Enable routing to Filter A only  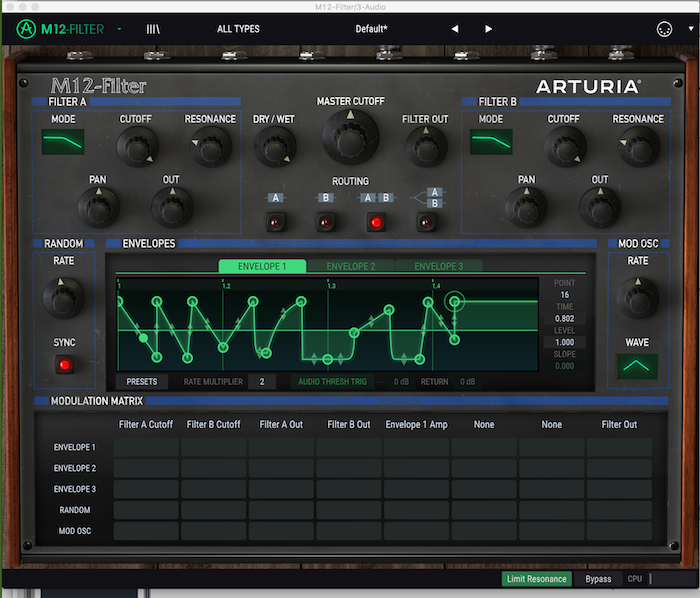pyautogui.click(x=275, y=222)
